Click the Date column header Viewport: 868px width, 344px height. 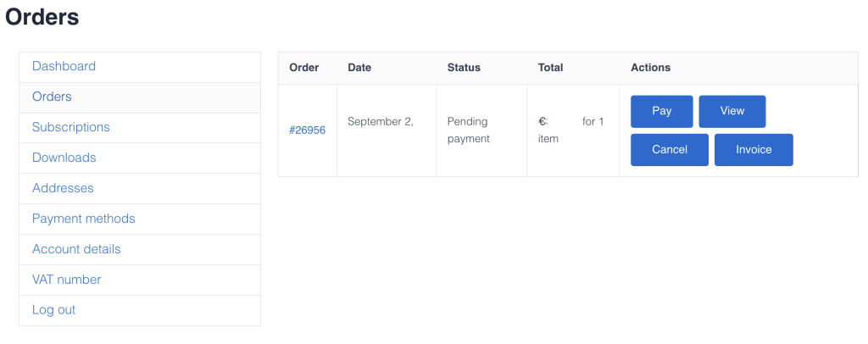(x=359, y=68)
